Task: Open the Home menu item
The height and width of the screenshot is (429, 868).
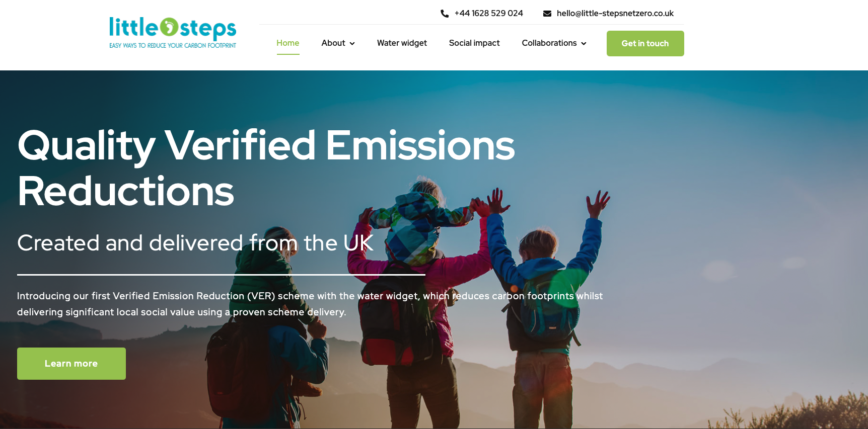Action: (288, 43)
